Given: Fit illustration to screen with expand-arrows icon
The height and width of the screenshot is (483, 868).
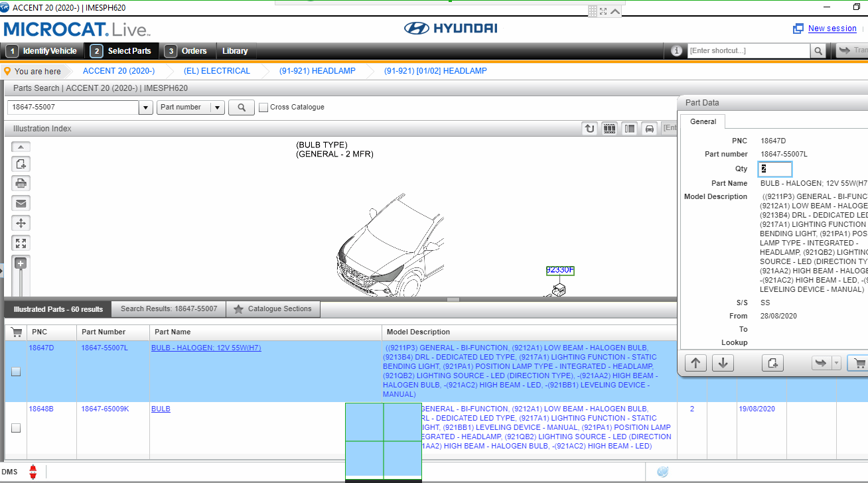Looking at the screenshot, I should pos(21,243).
